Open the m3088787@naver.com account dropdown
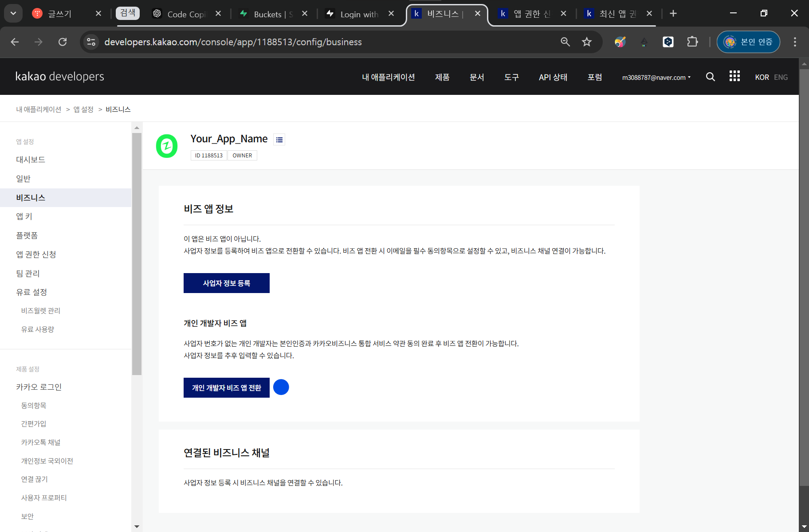 pyautogui.click(x=656, y=77)
